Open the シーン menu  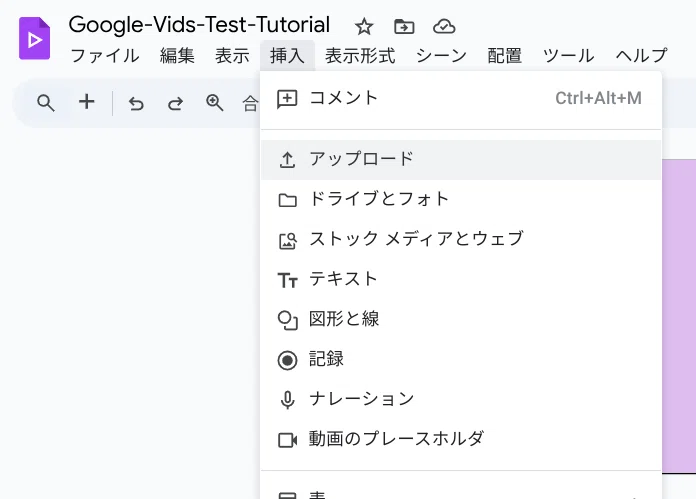[x=441, y=56]
